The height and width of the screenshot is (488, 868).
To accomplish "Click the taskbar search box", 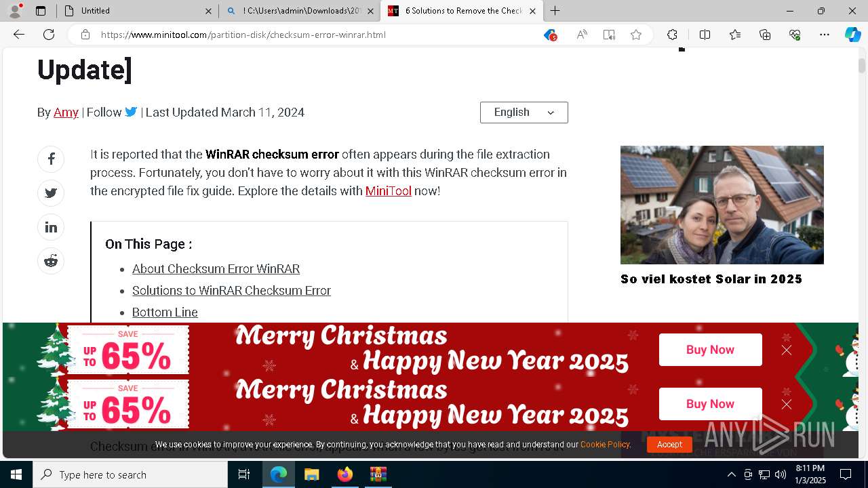I will [130, 474].
